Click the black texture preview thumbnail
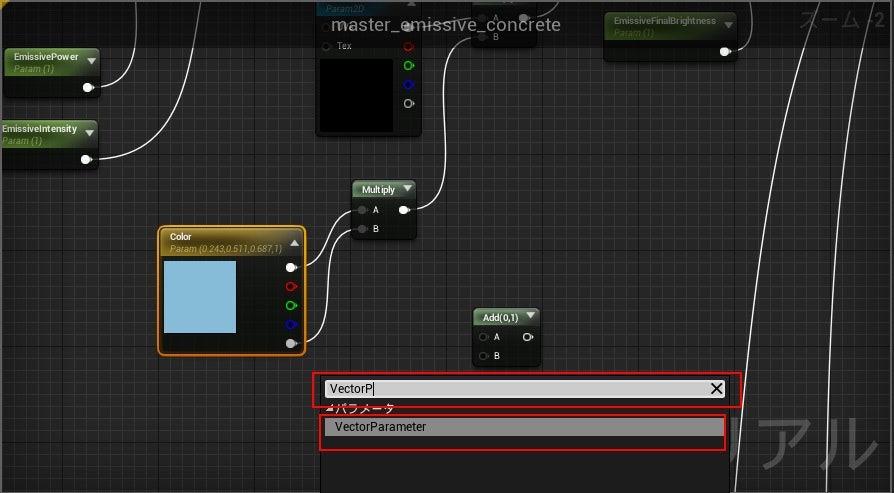Viewport: 894px width, 493px height. coord(356,95)
